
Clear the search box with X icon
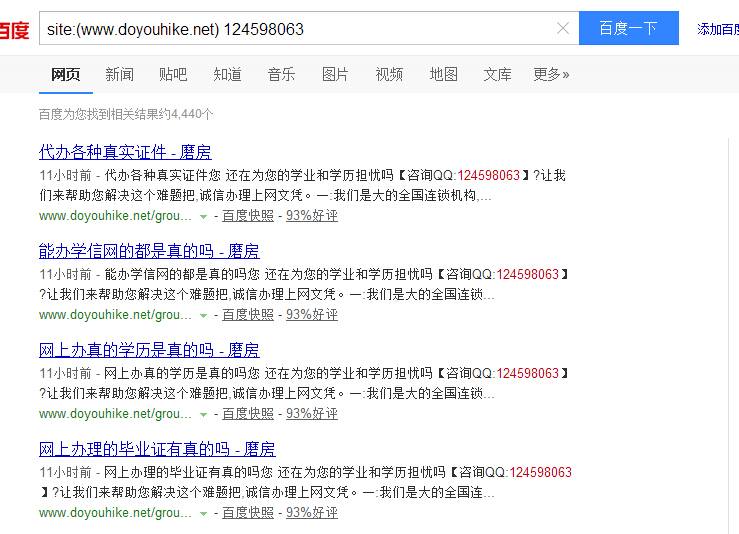(563, 28)
